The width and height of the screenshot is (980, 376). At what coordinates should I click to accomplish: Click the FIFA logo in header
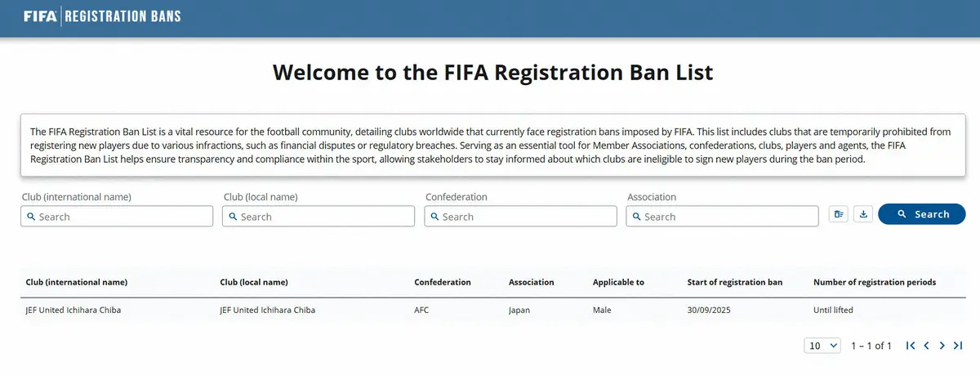[x=40, y=16]
